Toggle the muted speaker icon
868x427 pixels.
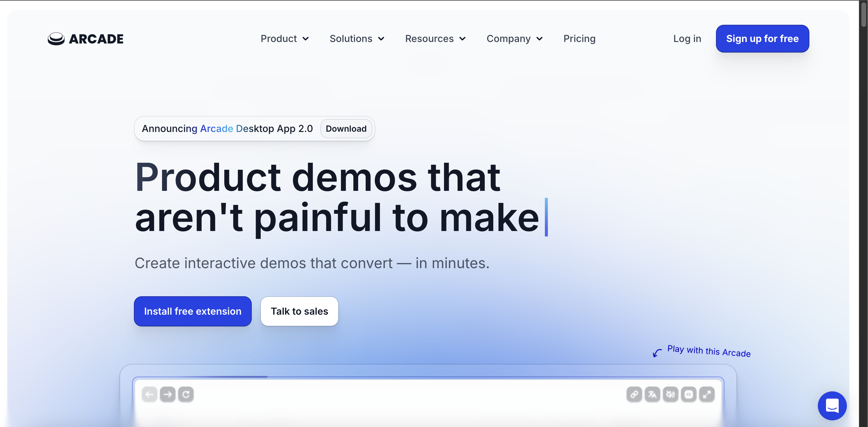point(671,394)
